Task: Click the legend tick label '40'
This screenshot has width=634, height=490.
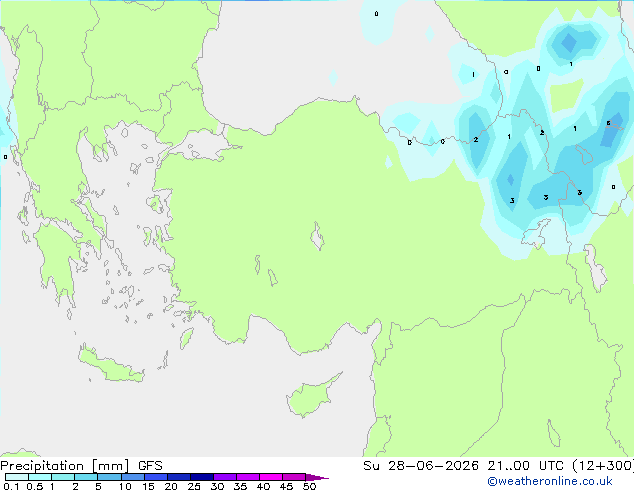Action: coord(263,486)
